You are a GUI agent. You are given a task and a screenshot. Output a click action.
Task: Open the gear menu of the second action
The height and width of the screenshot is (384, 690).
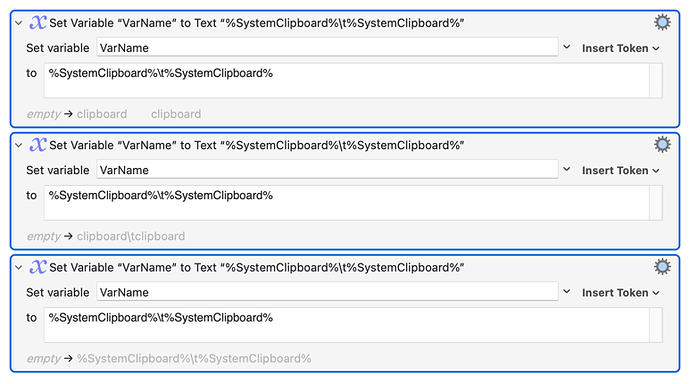(662, 144)
